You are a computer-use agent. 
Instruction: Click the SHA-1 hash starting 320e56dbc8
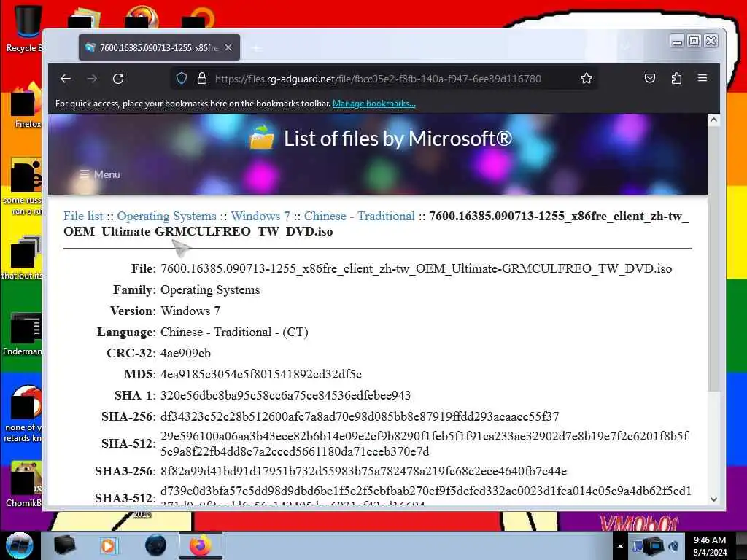[285, 395]
